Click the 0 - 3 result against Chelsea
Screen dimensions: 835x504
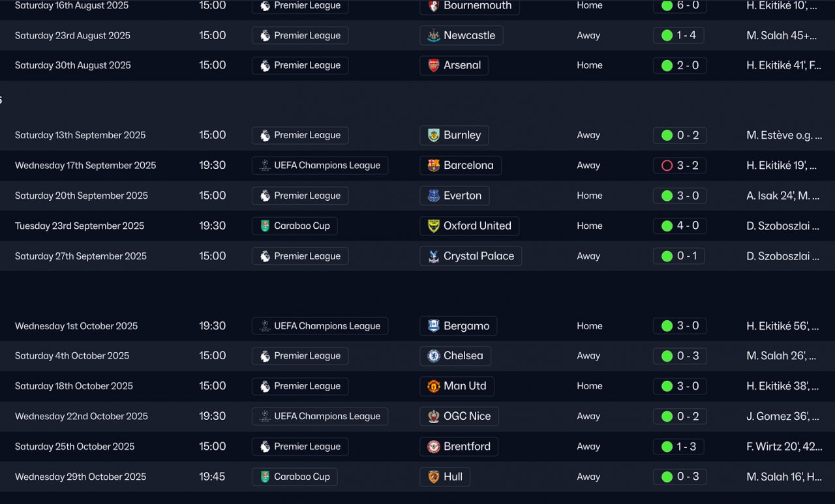point(680,356)
